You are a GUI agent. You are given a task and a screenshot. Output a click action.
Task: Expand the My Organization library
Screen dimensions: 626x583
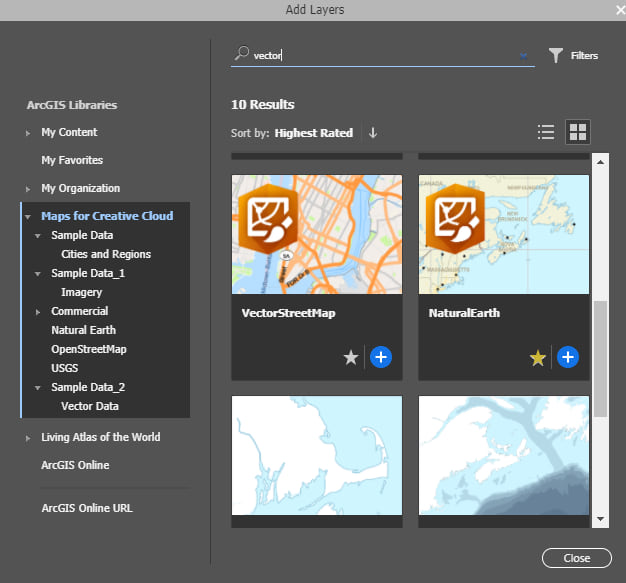(x=28, y=189)
